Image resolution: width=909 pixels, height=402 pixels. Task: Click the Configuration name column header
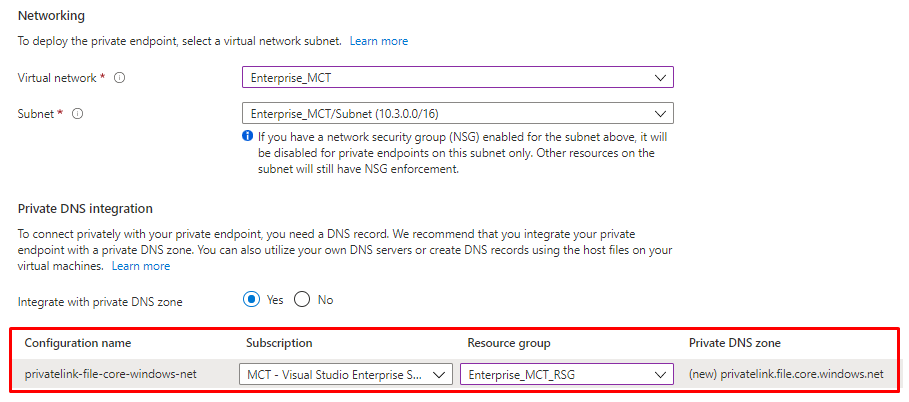click(78, 343)
